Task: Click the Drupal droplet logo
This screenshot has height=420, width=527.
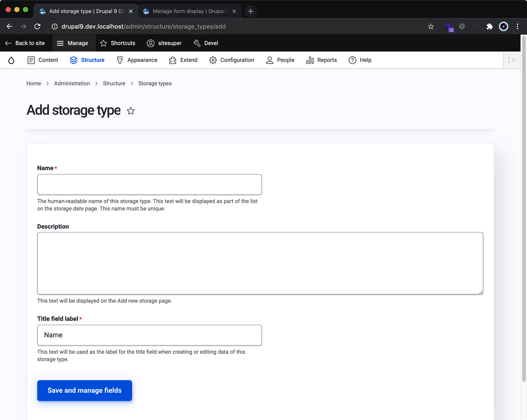Action: 11,60
